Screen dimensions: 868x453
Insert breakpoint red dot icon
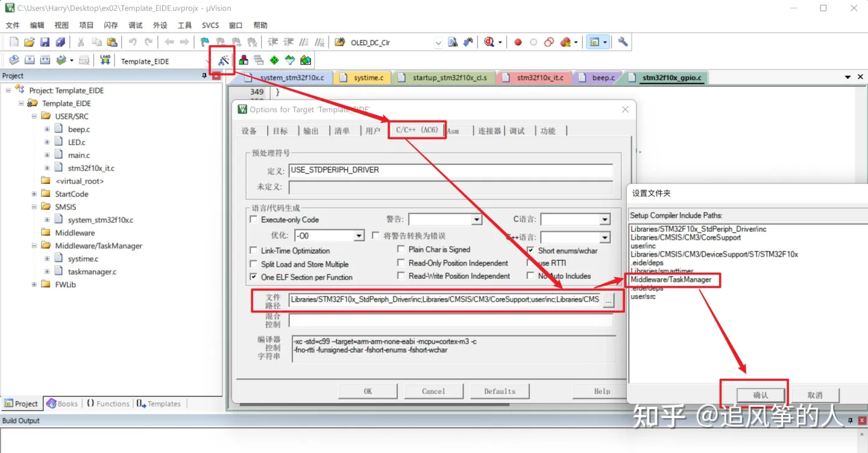(518, 42)
